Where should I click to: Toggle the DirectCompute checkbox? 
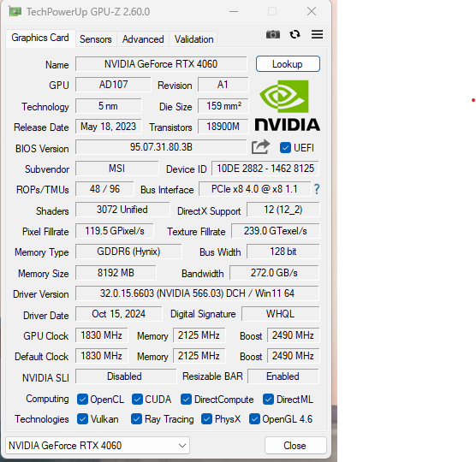point(186,400)
